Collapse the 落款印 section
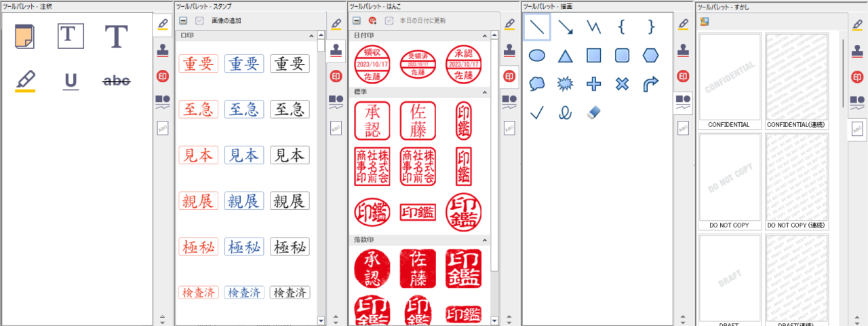The height and width of the screenshot is (326, 868). [485, 240]
